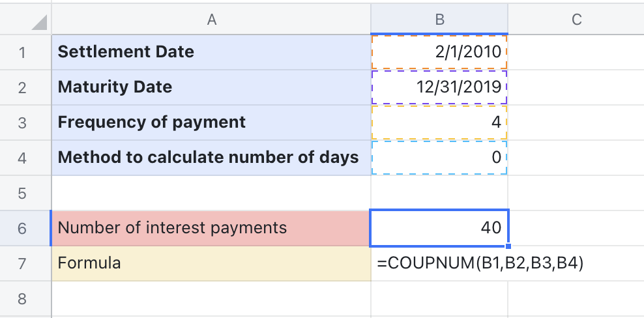Click the fill handle of selected cell
Viewport: 644px width, 318px height.
pos(508,246)
